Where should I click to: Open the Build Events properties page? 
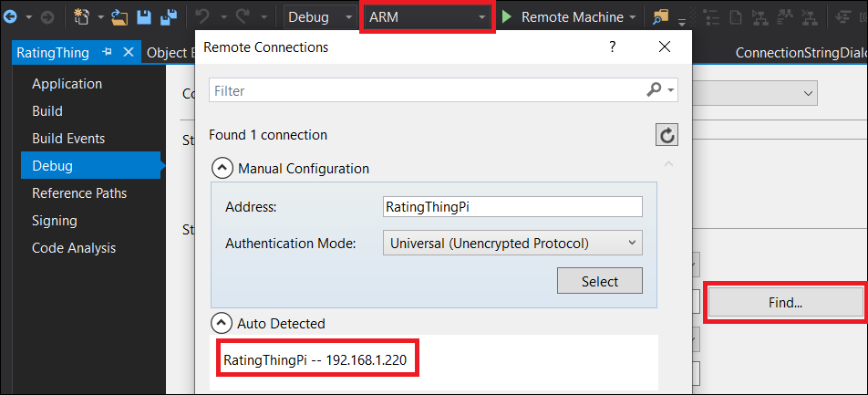pos(68,138)
